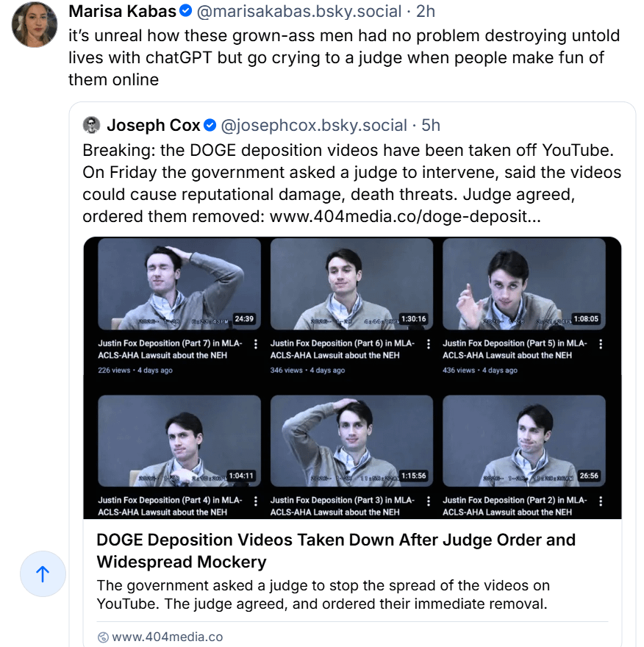This screenshot has width=644, height=647.
Task: Open three-dot menu for Deposition Part 3
Action: point(428,501)
